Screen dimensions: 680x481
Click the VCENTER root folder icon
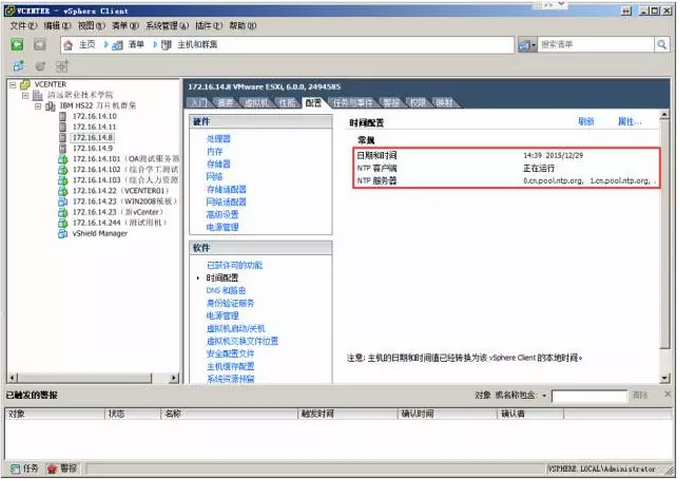pos(25,84)
